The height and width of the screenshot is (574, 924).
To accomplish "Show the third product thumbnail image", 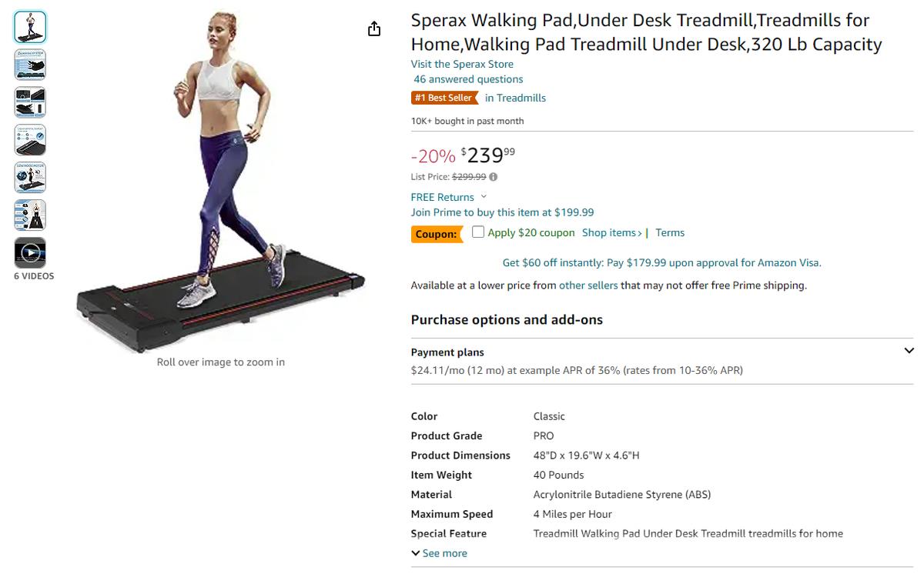I will [x=30, y=102].
